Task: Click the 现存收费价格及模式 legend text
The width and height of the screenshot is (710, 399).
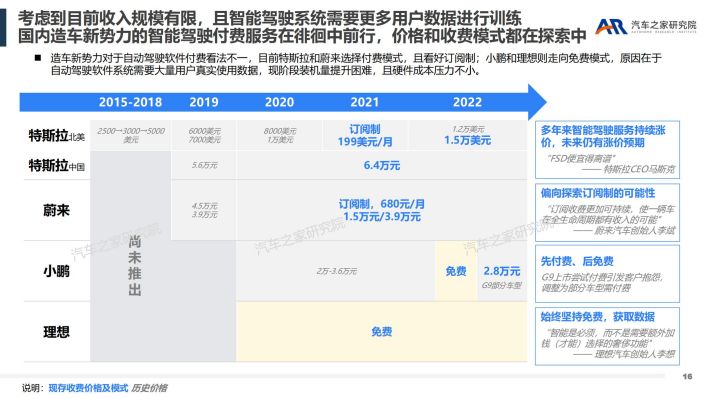Action: 88,388
